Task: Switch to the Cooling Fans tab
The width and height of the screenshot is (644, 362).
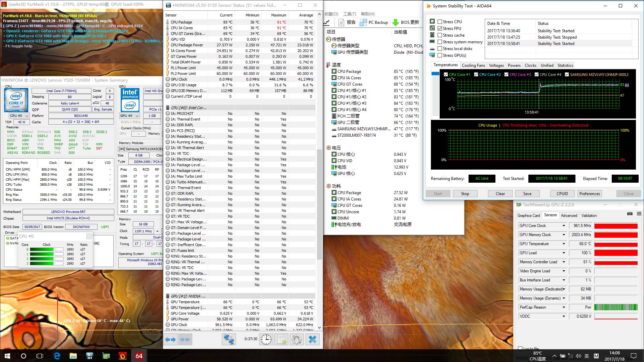Action: click(473, 65)
